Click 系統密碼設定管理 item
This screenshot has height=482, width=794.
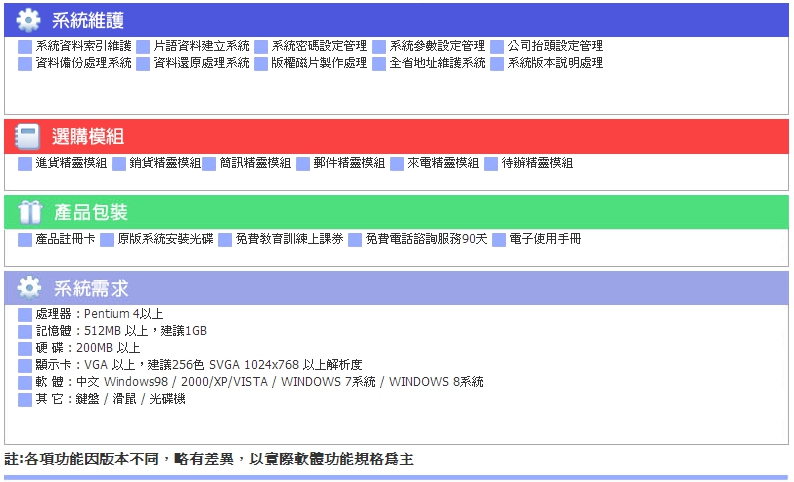pyautogui.click(x=319, y=46)
